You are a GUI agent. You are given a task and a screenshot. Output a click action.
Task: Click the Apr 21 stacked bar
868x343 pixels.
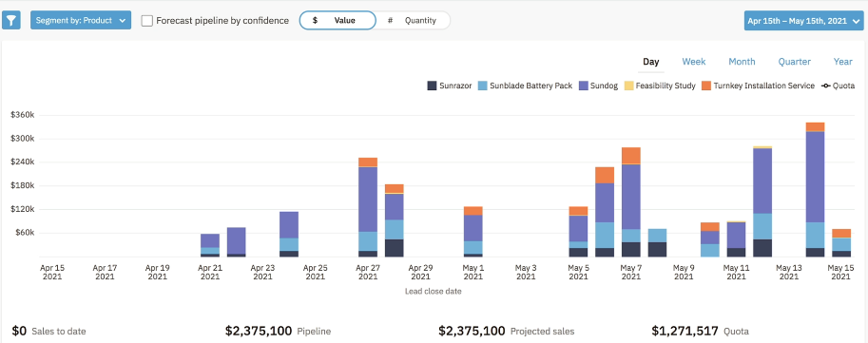[210, 246]
